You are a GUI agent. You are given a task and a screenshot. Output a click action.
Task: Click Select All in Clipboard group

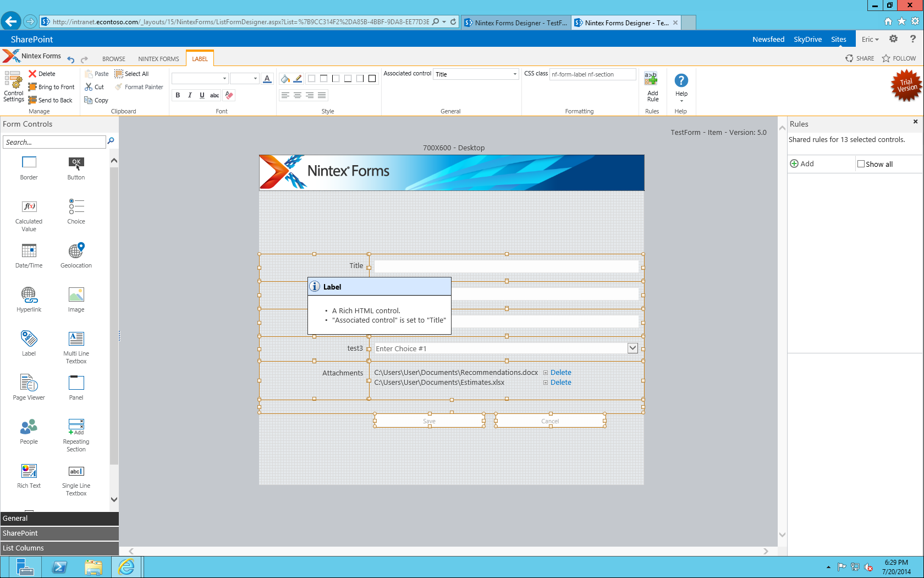131,74
